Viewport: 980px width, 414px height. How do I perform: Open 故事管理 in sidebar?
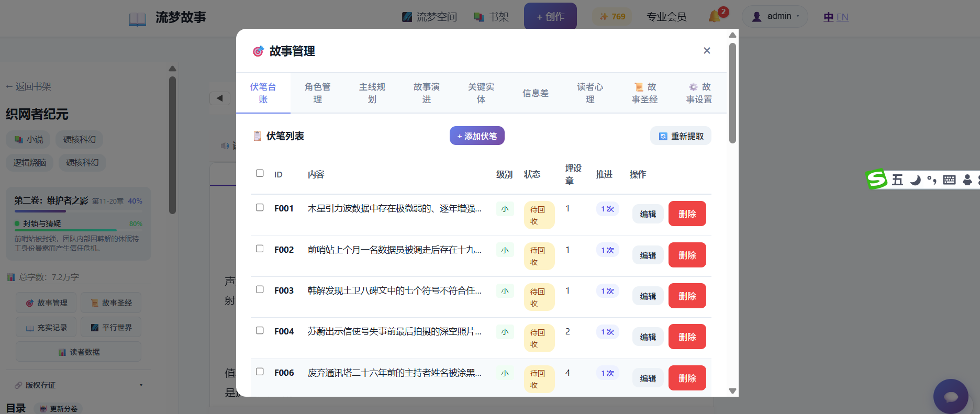click(46, 303)
